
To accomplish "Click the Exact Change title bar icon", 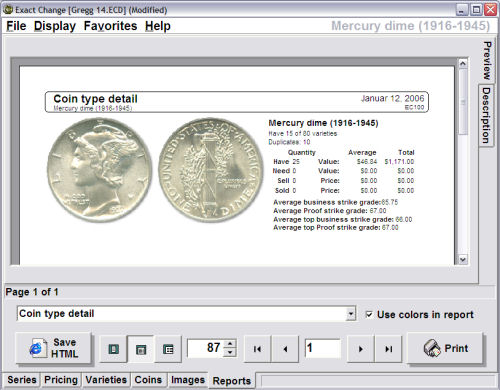I will (7, 10).
